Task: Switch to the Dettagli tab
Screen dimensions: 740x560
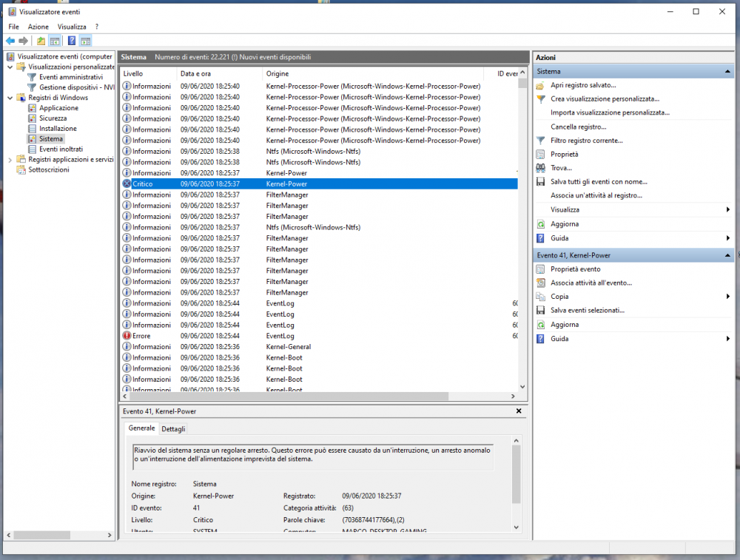Action: point(174,429)
